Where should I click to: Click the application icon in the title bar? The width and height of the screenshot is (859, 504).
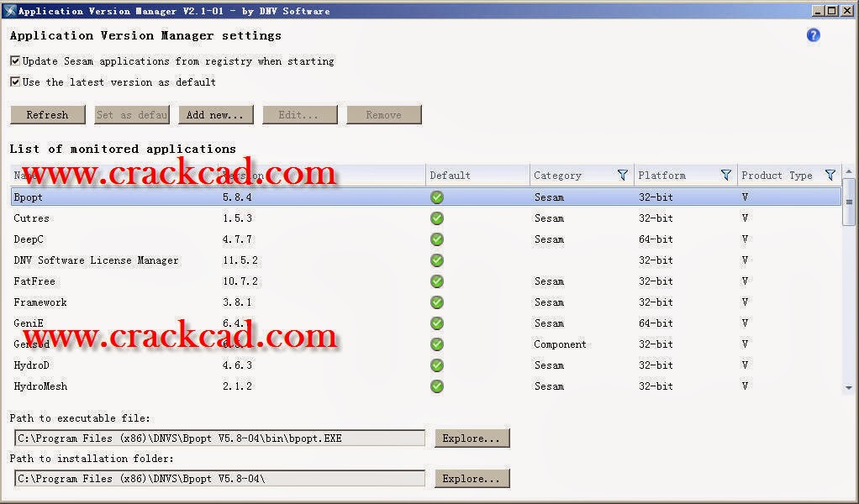(9, 10)
